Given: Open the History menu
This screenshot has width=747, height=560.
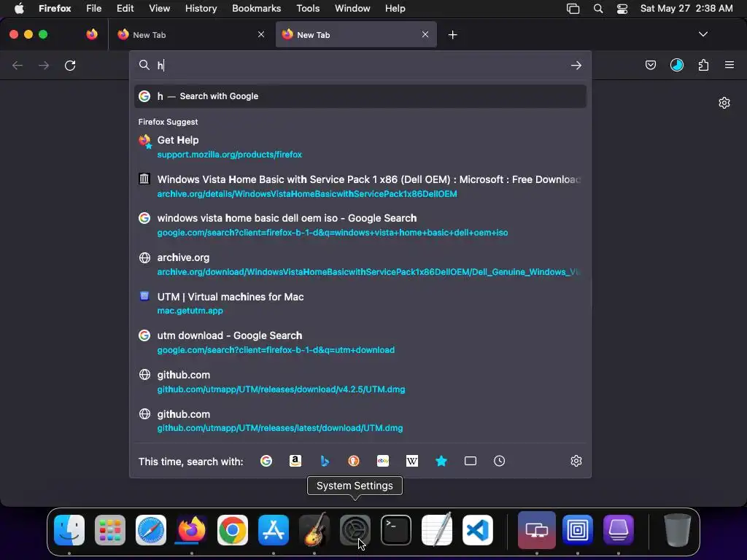Looking at the screenshot, I should pyautogui.click(x=201, y=9).
